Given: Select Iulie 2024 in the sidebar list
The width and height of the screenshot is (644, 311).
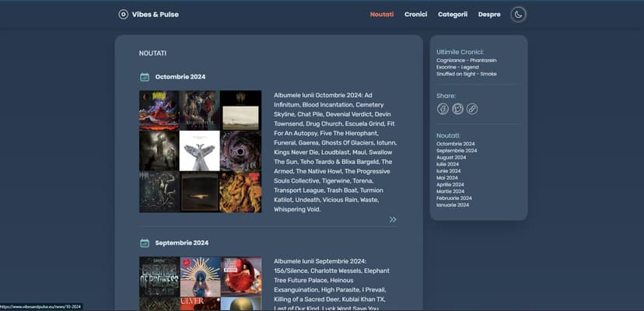Looking at the screenshot, I should [448, 164].
